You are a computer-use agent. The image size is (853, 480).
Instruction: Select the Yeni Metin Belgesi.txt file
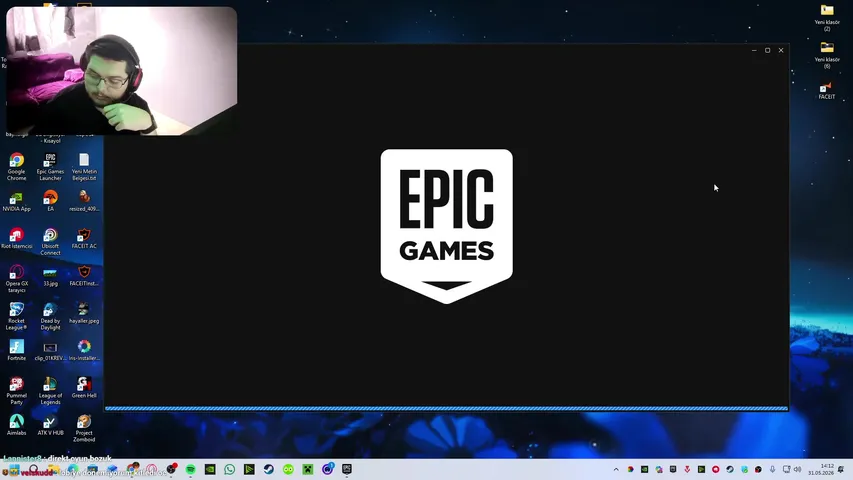tap(84, 166)
